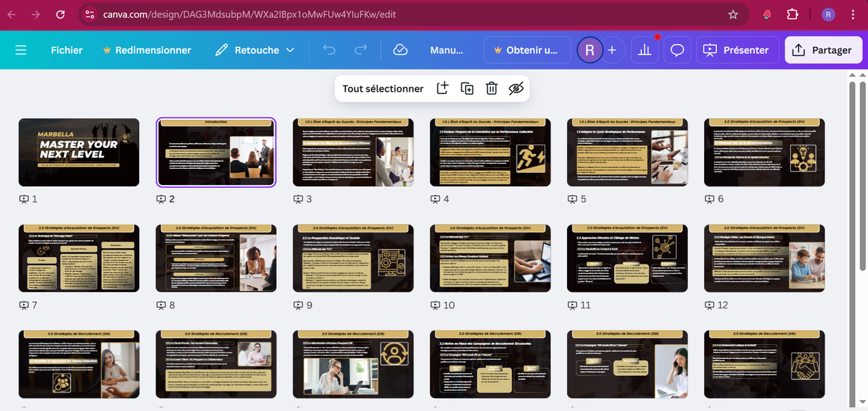The image size is (868, 411).
Task: Click the notes icon under slide 12
Action: coord(709,305)
